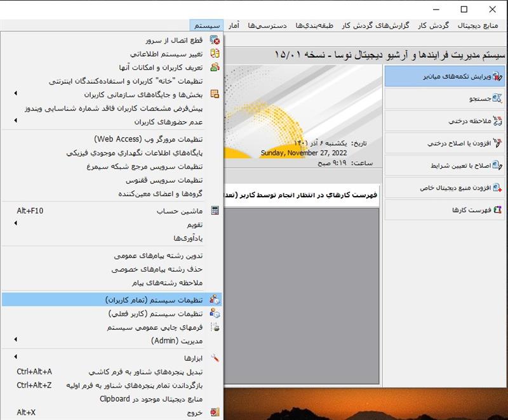Expand the عدم حضورهای کاربران submenu
Viewport: 508px width, 420px height.
pos(17,121)
